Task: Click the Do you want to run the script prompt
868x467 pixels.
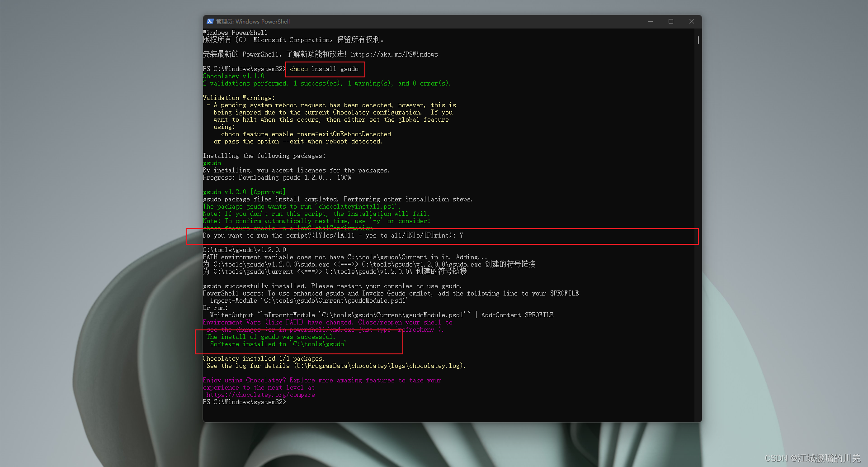Action: coord(333,235)
